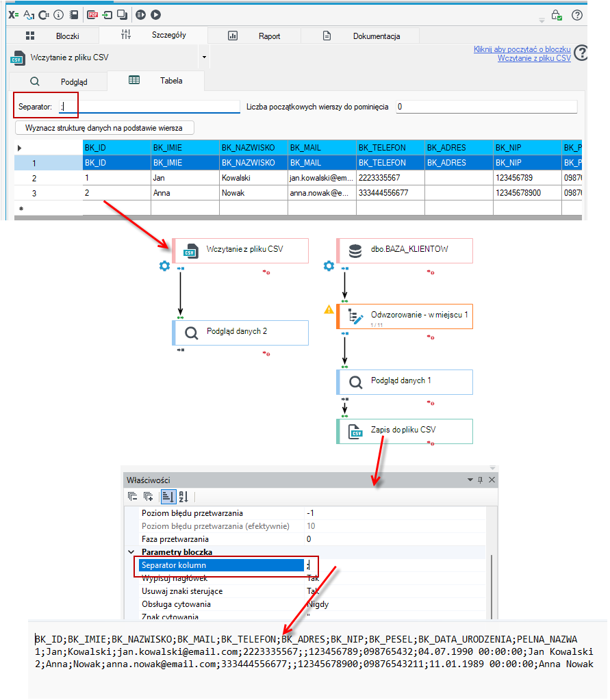610x700 pixels.
Task: Click the notebook icon in the toolbar
Action: coord(74,15)
